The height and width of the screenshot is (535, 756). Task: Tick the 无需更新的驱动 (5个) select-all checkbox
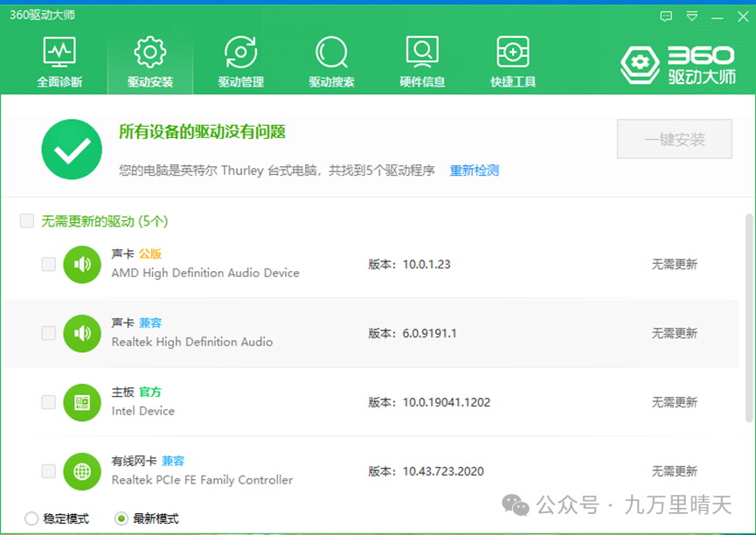pos(27,221)
